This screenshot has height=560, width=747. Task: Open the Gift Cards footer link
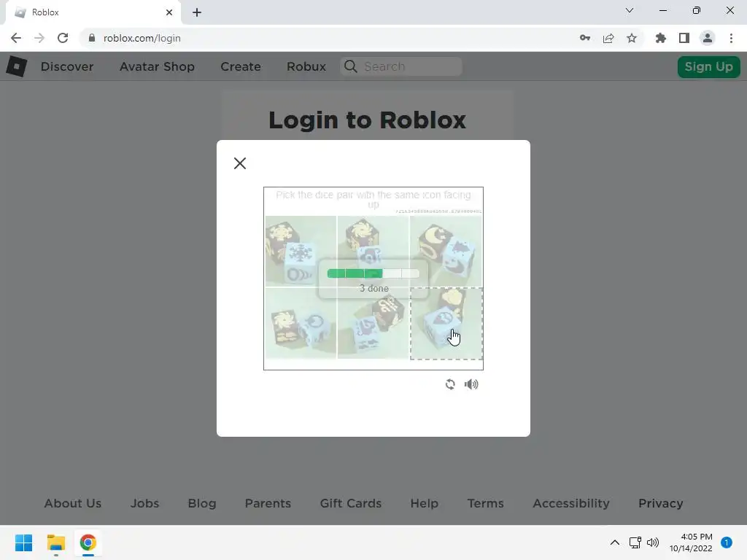(x=351, y=503)
